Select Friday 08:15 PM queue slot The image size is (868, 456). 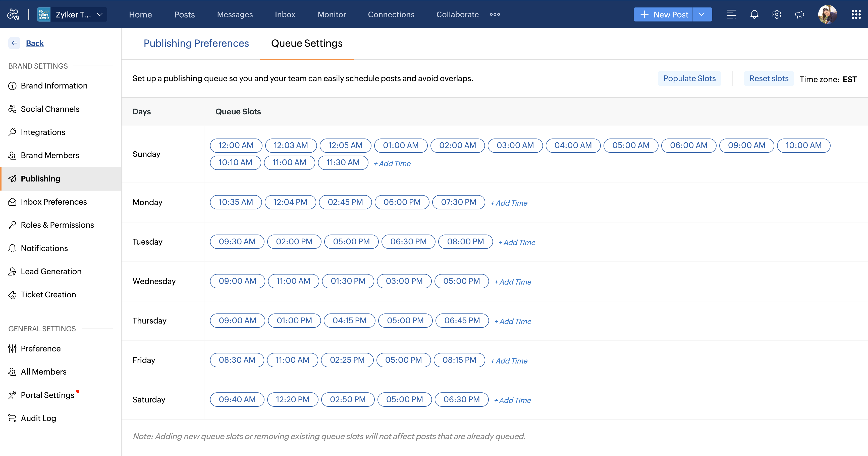tap(459, 360)
